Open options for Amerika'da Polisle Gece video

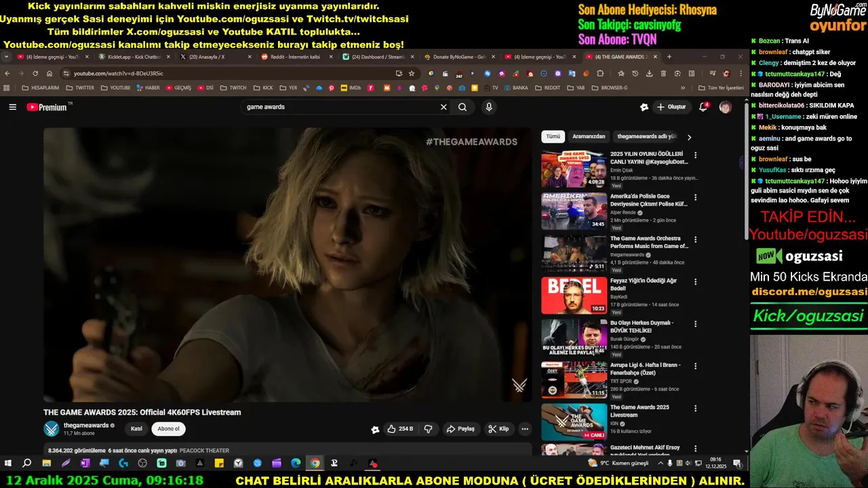pyautogui.click(x=695, y=197)
